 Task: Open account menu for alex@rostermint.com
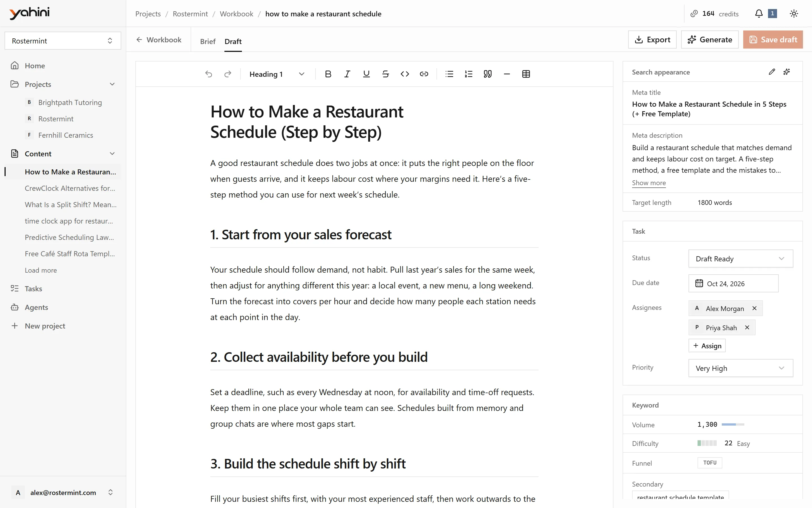(63, 492)
